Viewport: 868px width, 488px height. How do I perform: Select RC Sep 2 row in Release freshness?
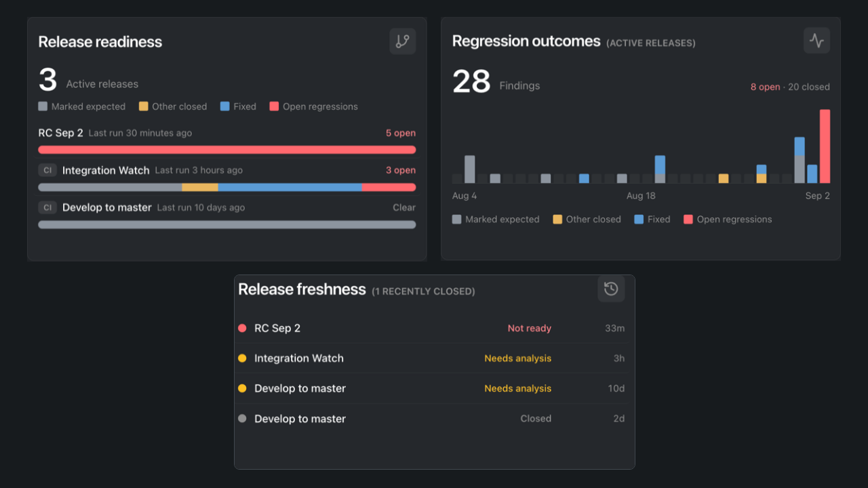point(431,328)
